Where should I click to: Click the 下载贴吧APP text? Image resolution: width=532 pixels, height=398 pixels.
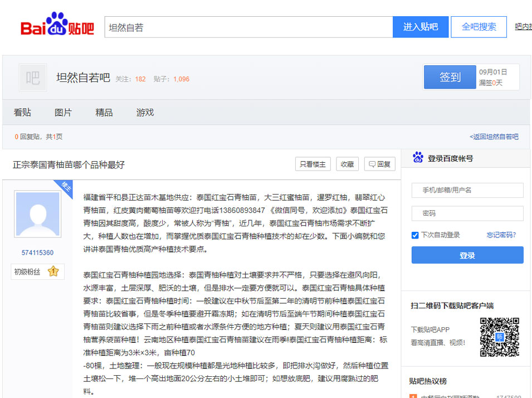click(x=430, y=329)
